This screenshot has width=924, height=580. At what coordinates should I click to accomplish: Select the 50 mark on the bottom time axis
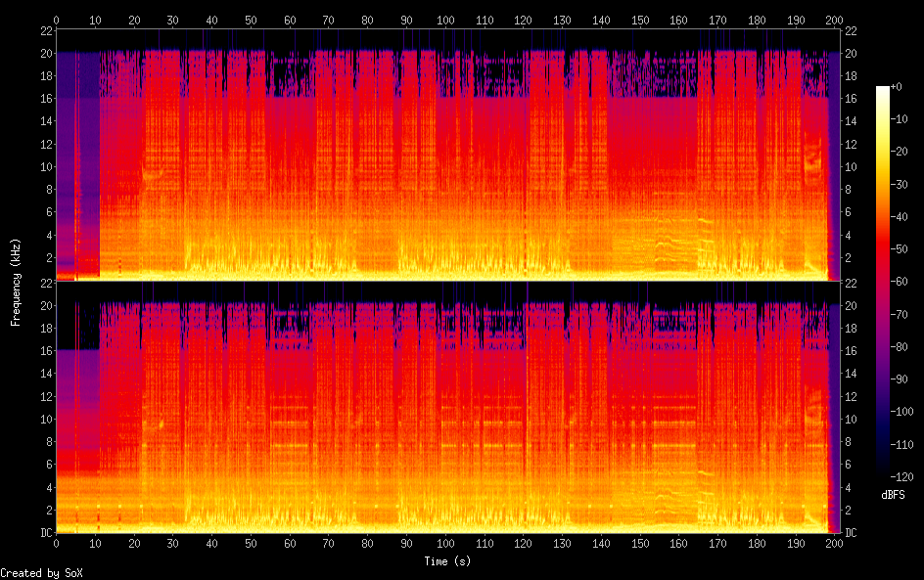coord(251,543)
